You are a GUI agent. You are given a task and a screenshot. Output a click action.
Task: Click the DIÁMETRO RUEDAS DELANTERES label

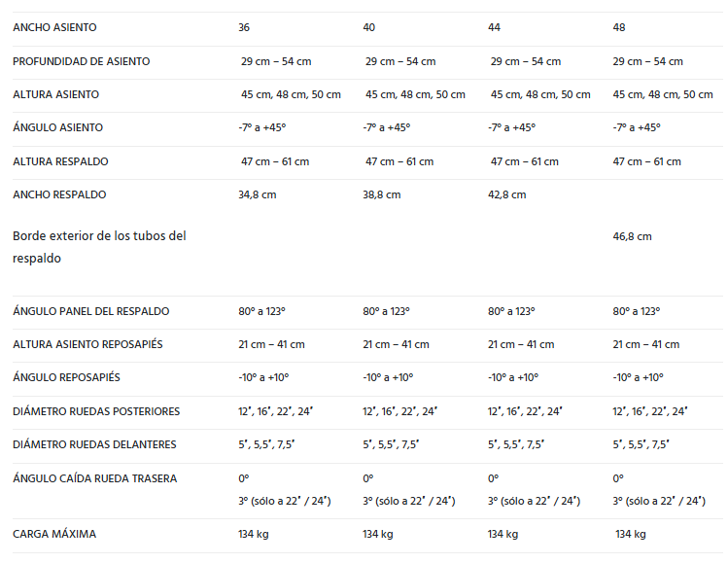point(94,444)
